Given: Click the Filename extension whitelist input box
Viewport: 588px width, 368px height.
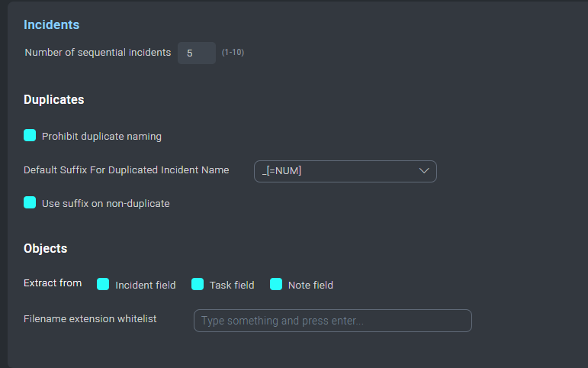Looking at the screenshot, I should (x=333, y=321).
